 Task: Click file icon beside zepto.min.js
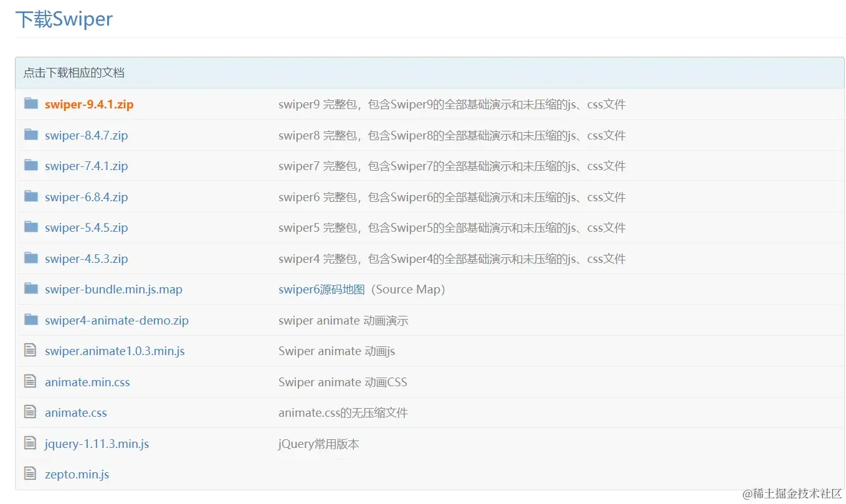(30, 473)
